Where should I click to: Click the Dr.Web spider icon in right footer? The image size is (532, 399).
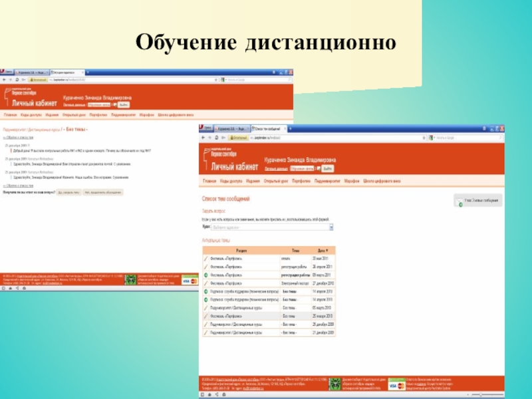point(334,384)
